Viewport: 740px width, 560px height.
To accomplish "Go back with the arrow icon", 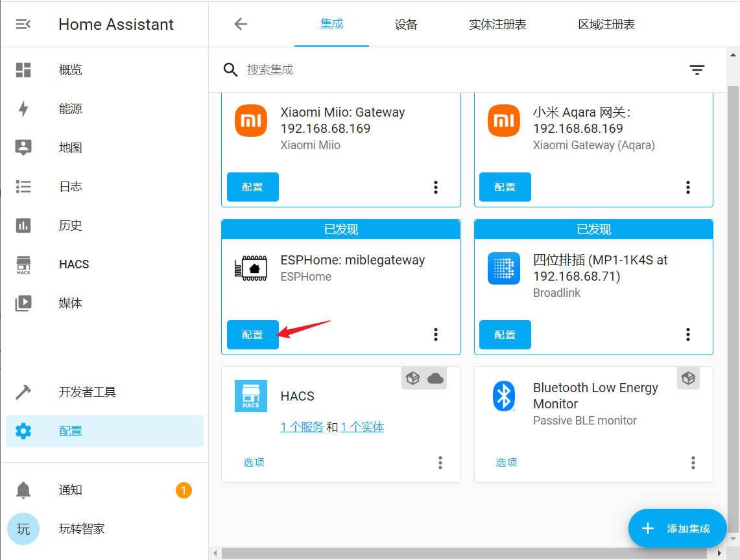I will click(x=241, y=24).
